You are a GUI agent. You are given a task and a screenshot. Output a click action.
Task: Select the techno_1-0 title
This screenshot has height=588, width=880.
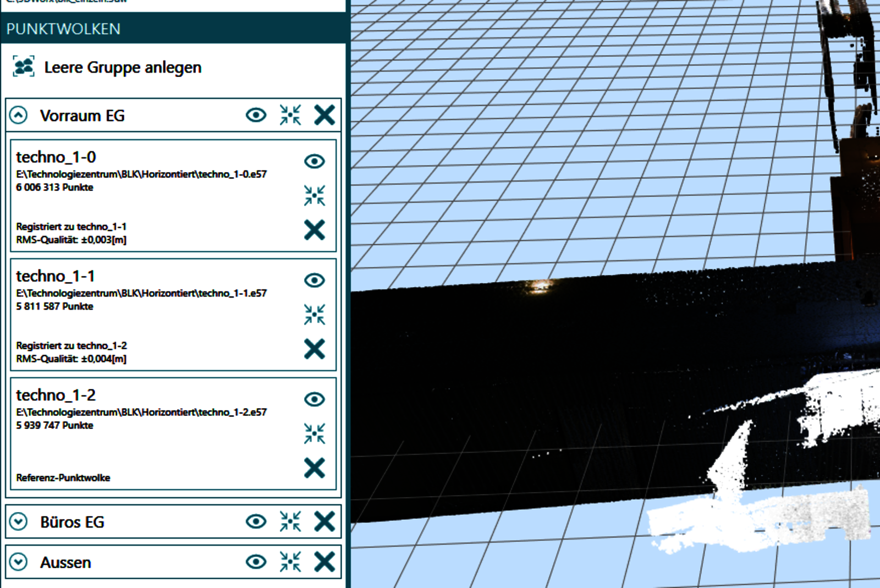pyautogui.click(x=56, y=157)
